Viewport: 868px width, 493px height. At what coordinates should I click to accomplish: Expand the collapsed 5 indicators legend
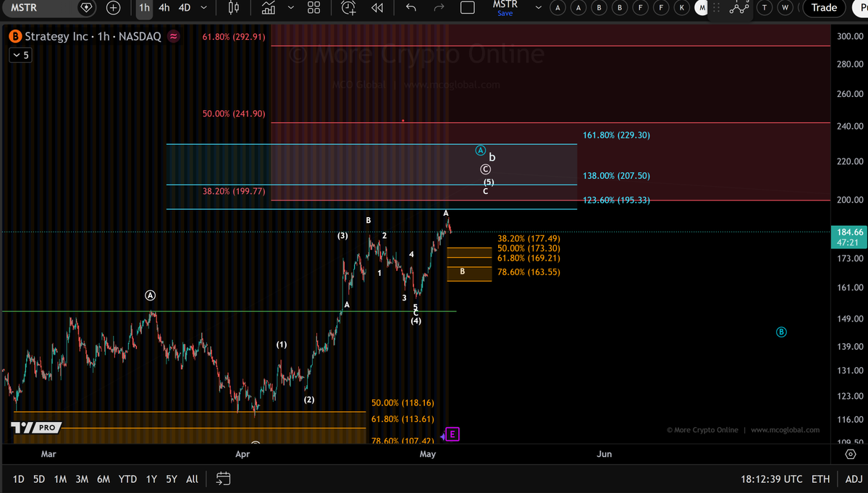[x=20, y=55]
